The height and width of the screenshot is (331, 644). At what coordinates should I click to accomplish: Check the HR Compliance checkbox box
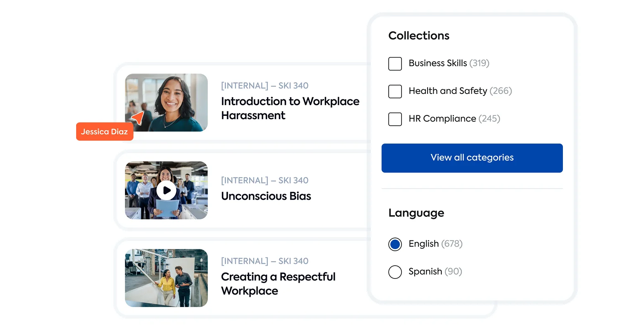coord(395,119)
